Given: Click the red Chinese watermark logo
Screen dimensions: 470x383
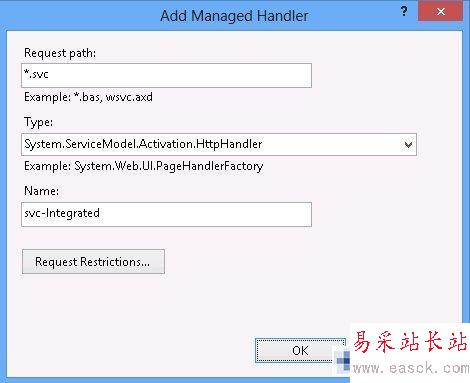Looking at the screenshot, I should click(x=410, y=342).
